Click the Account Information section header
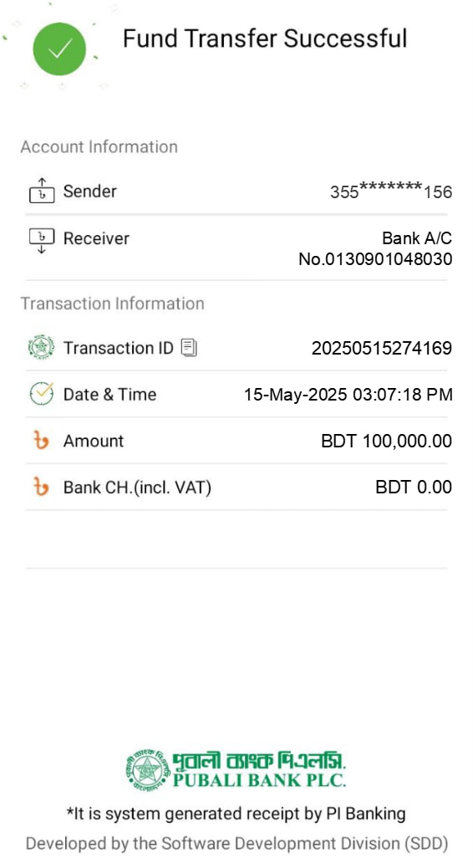 (x=99, y=146)
